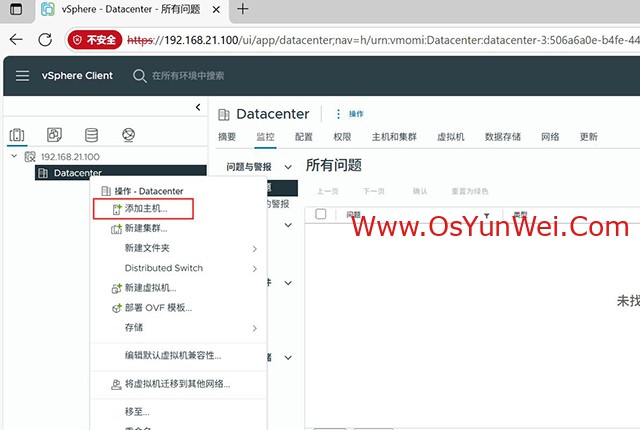Click the Deploy OVF Template menu icon
This screenshot has width=640, height=430.
pos(116,308)
